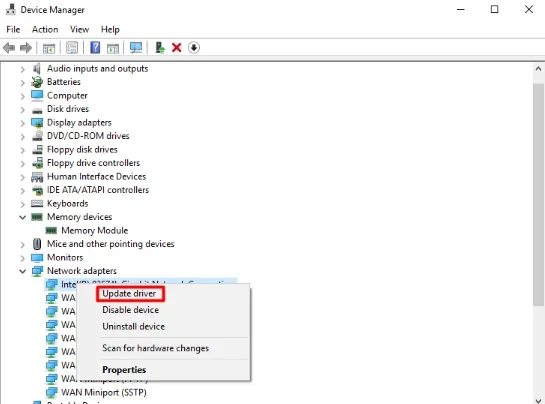545x404 pixels.
Task: Click the Back arrow toolbar icon
Action: [x=9, y=48]
